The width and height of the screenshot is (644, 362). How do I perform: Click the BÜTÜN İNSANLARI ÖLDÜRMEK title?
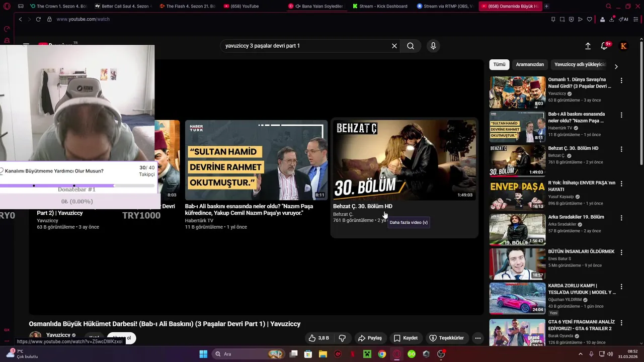tap(581, 251)
